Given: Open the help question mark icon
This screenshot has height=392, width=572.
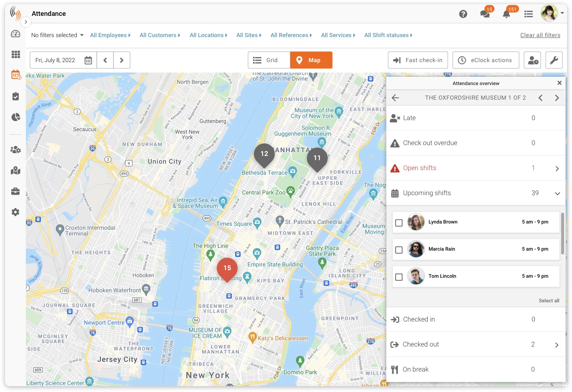Looking at the screenshot, I should click(x=463, y=14).
